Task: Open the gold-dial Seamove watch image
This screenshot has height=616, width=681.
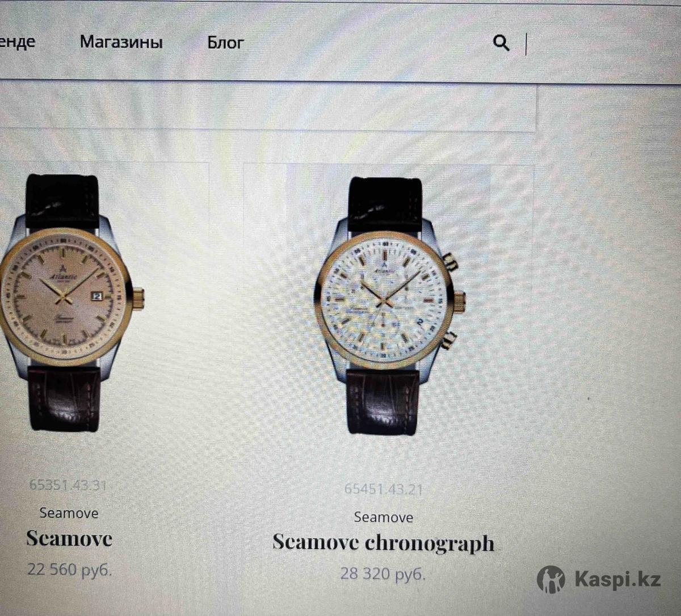Action: tap(69, 302)
